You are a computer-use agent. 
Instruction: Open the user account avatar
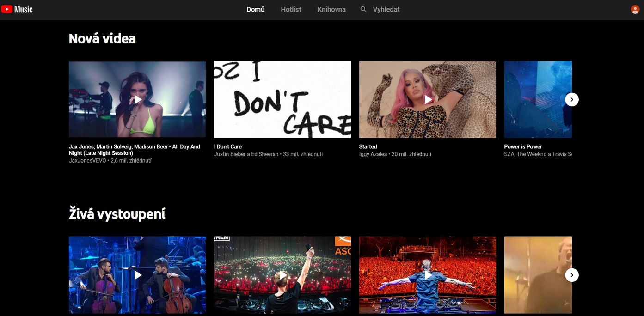click(x=635, y=9)
